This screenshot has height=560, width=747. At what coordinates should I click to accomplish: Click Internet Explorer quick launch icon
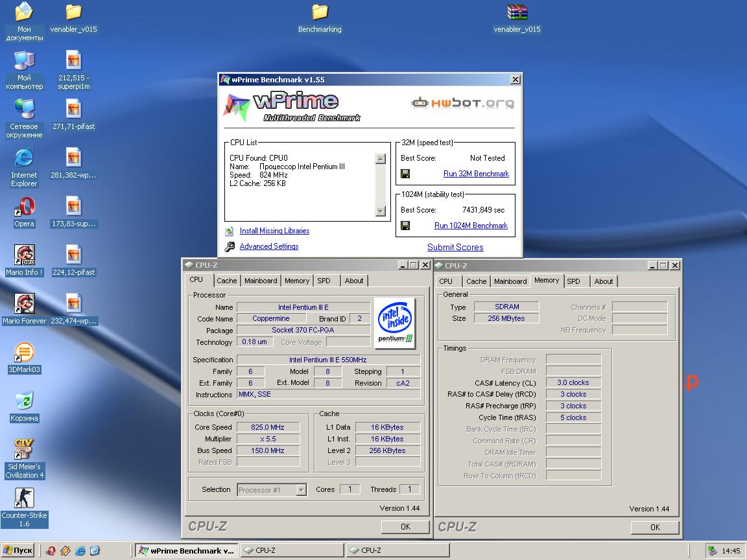click(x=80, y=551)
